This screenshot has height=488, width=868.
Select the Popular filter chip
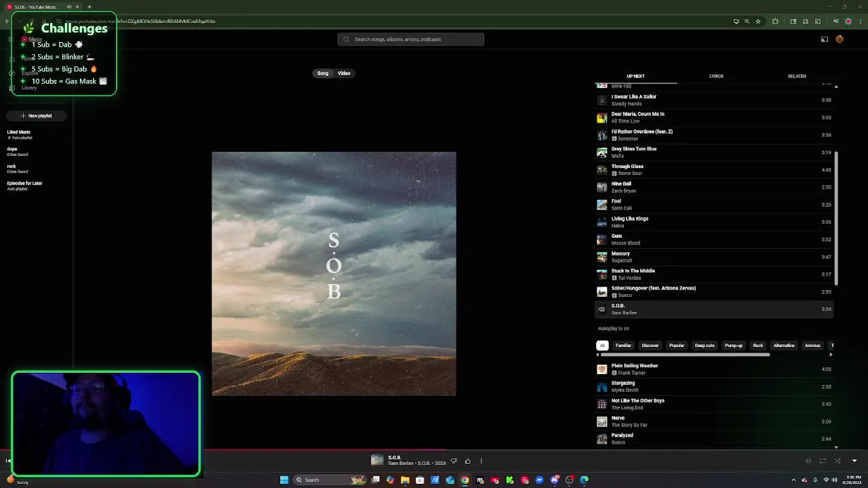coord(677,346)
